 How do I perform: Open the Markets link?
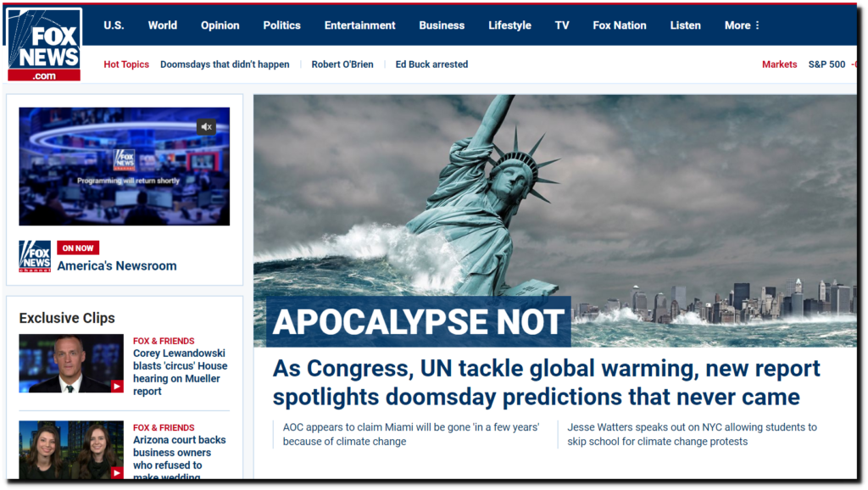pyautogui.click(x=779, y=64)
